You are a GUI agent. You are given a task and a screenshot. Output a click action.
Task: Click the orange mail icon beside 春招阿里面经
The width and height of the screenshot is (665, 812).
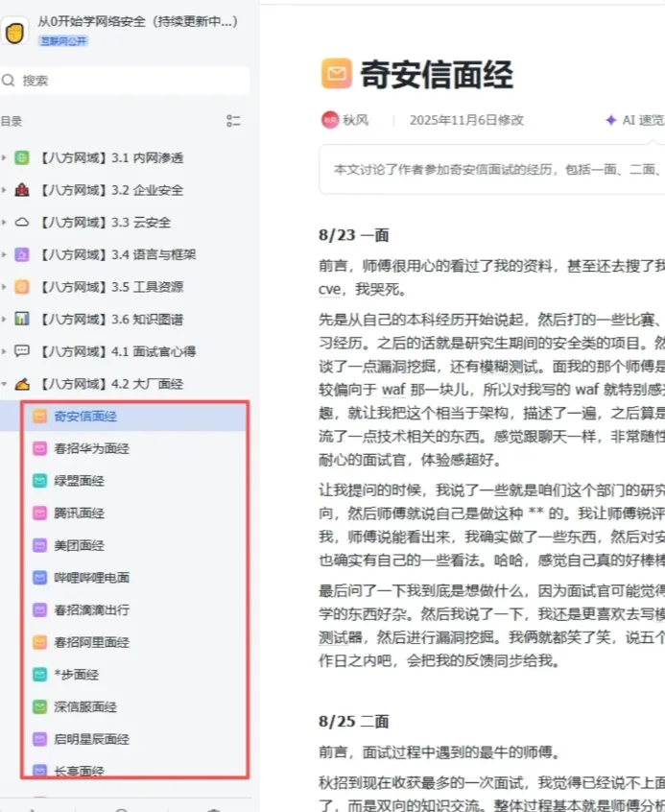40,642
